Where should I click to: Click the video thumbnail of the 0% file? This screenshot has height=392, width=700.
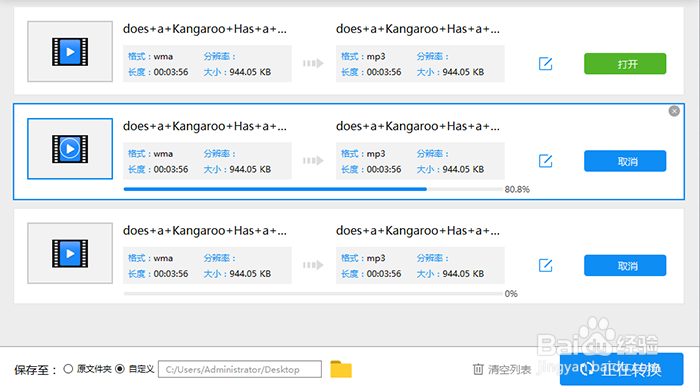point(70,253)
